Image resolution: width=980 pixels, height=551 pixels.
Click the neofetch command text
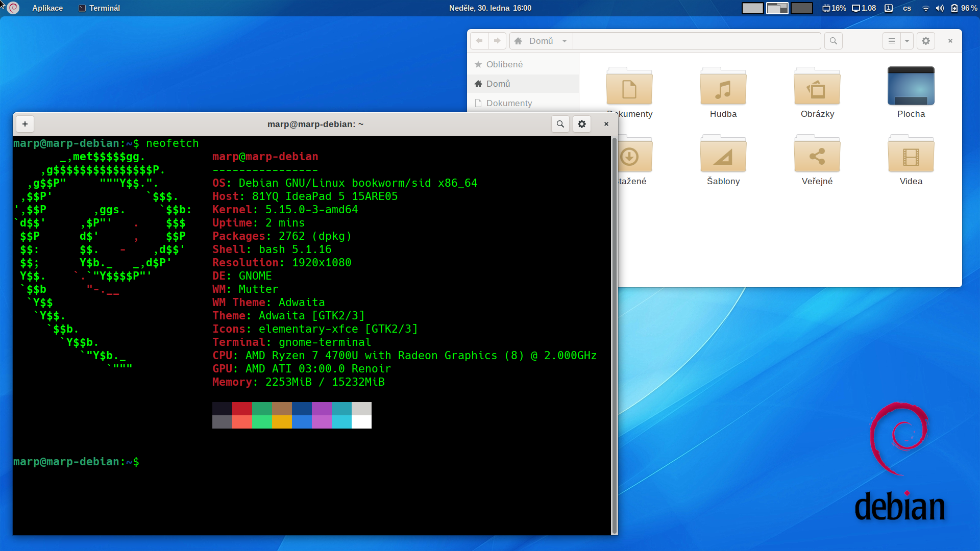[x=173, y=143]
